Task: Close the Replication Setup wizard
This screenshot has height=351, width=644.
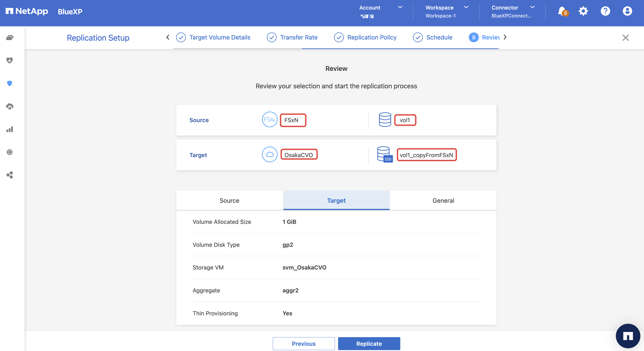Action: 625,37
